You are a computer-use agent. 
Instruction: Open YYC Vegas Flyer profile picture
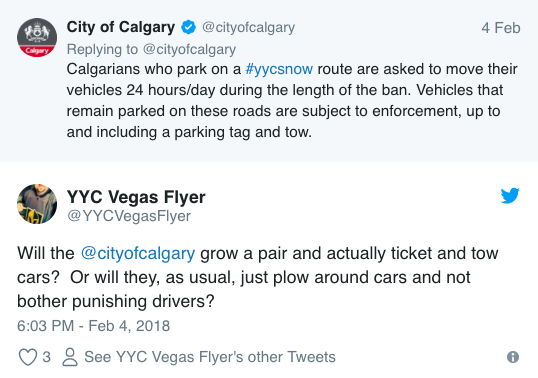tap(37, 204)
